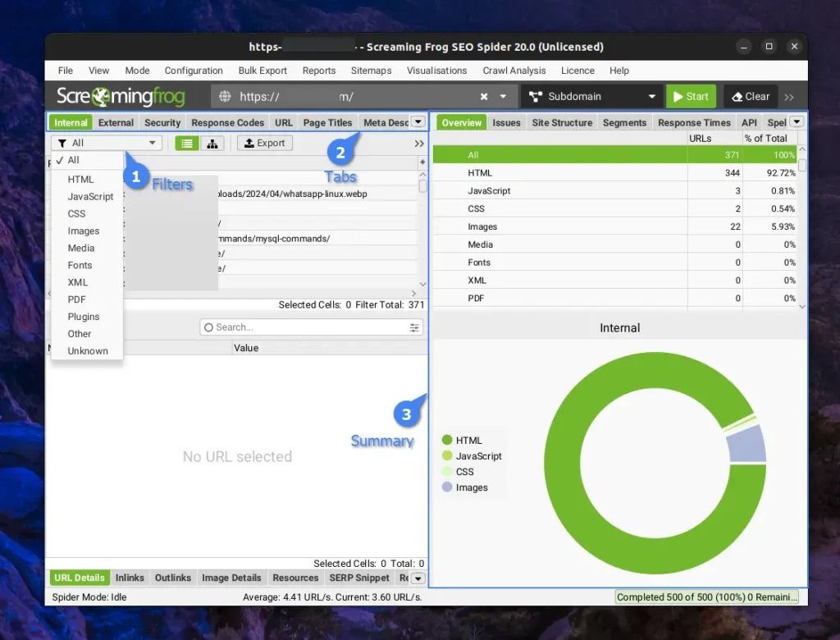Show more bottom tabs via dropdown arrow
840x640 pixels.
418,578
